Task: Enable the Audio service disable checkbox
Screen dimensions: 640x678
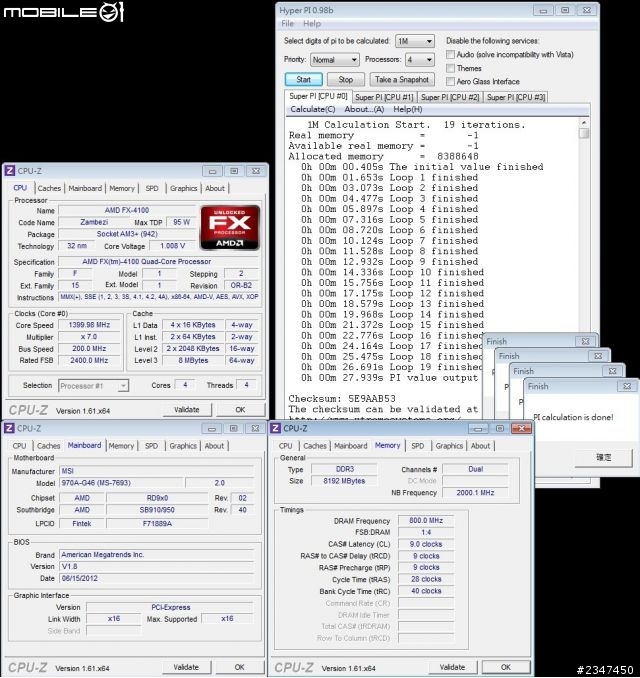Action: point(451,54)
